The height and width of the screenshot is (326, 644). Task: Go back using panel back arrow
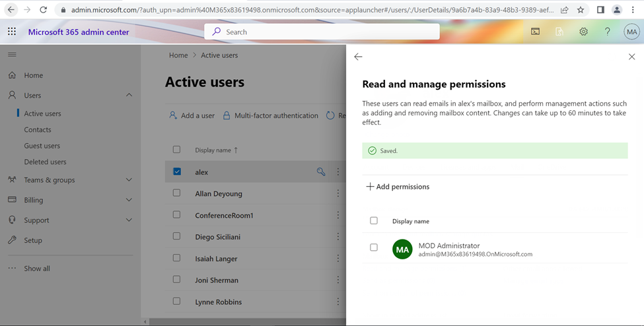point(358,57)
